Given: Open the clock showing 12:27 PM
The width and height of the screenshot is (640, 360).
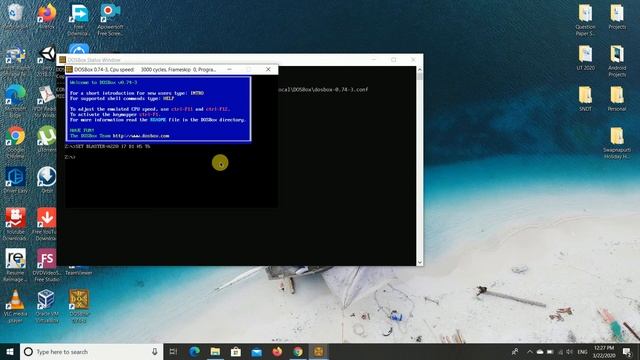Looking at the screenshot, I should point(604,351).
